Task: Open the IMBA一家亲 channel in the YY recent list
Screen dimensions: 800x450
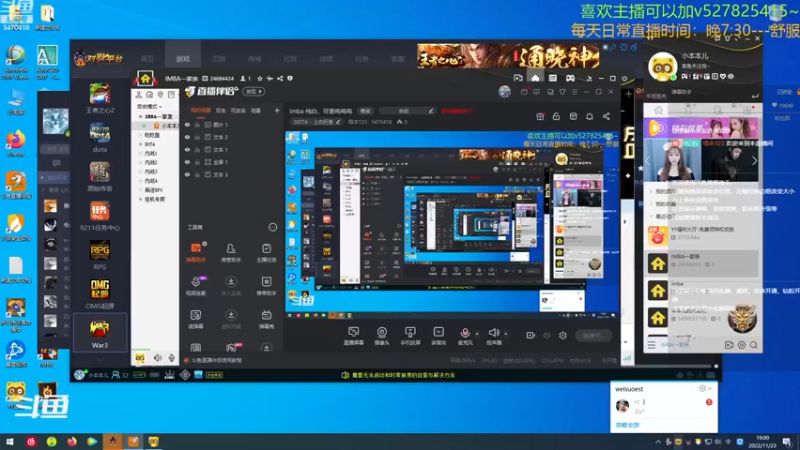Action: coord(702,263)
